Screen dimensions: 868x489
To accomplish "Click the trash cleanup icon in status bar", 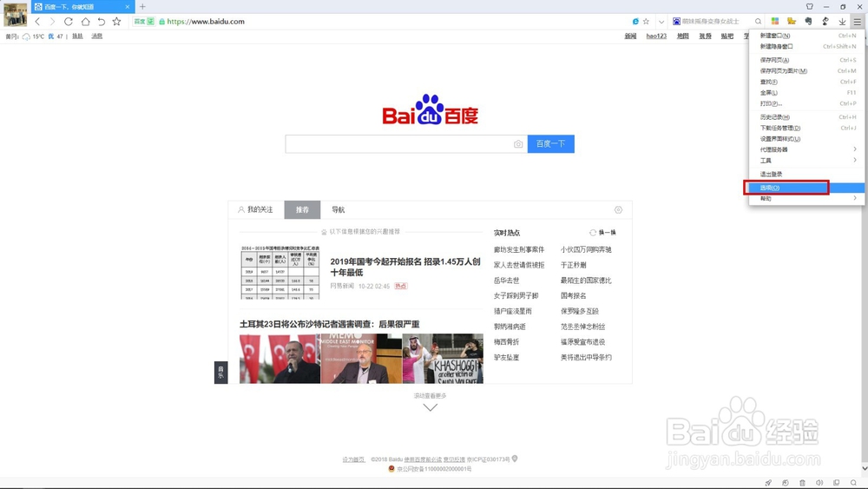I will (803, 483).
